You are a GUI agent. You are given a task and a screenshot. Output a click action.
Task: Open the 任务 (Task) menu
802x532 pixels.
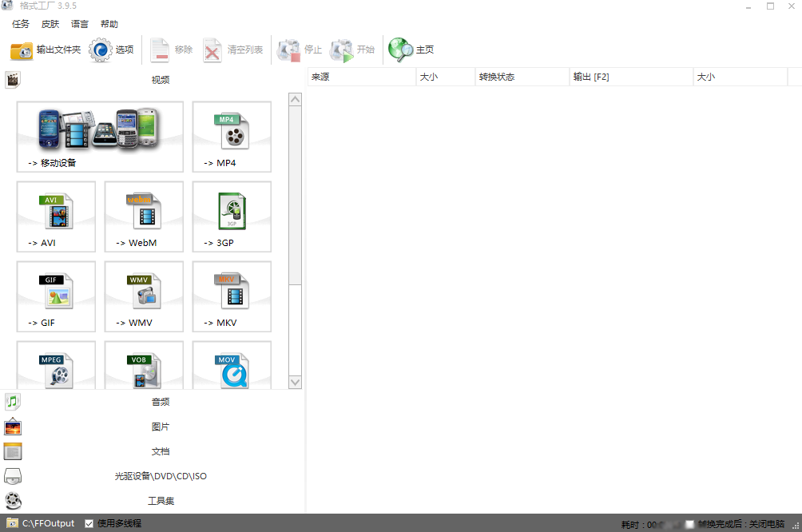[x=20, y=24]
